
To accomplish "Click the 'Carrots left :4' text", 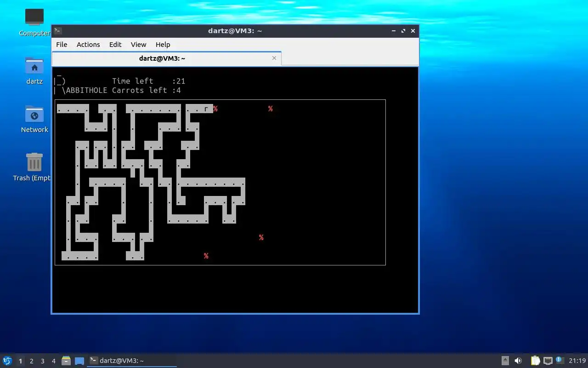I will click(147, 90).
